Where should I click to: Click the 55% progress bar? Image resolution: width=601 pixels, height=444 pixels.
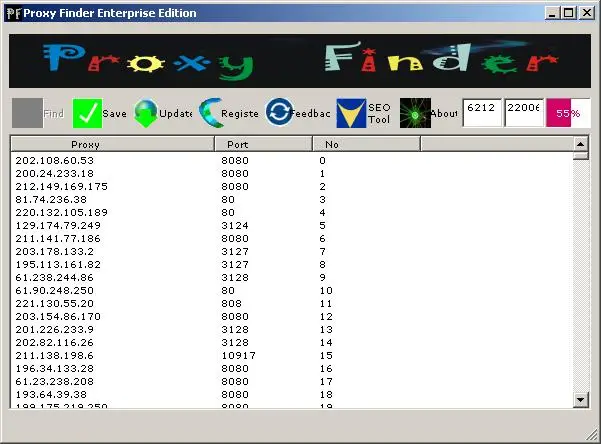coord(568,113)
